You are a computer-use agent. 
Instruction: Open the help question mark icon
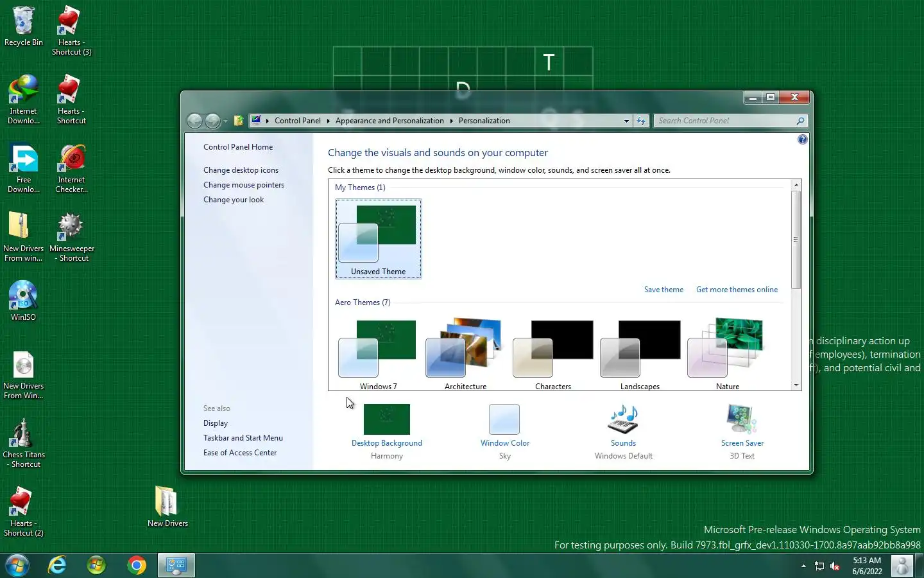coord(802,139)
